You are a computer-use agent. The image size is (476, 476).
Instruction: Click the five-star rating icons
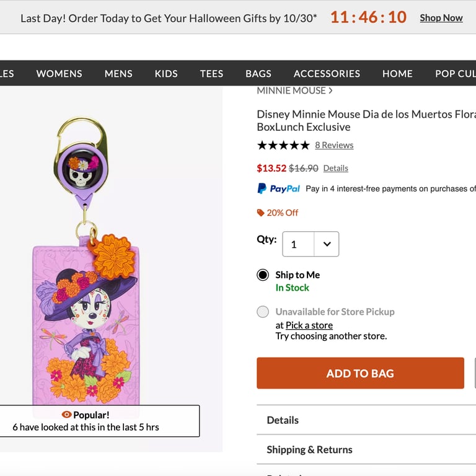[283, 145]
